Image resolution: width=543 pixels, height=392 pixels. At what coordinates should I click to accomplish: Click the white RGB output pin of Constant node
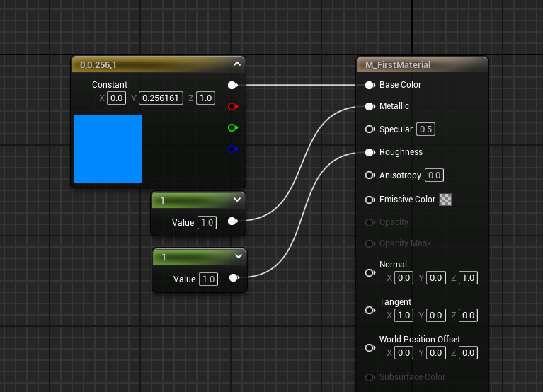click(x=233, y=85)
